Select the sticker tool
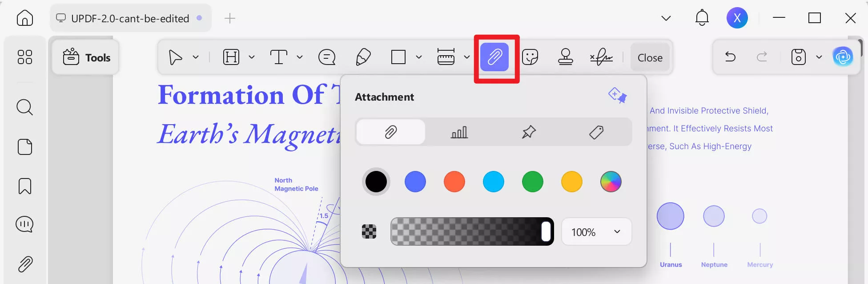Screen dimensions: 868x284 pyautogui.click(x=530, y=57)
